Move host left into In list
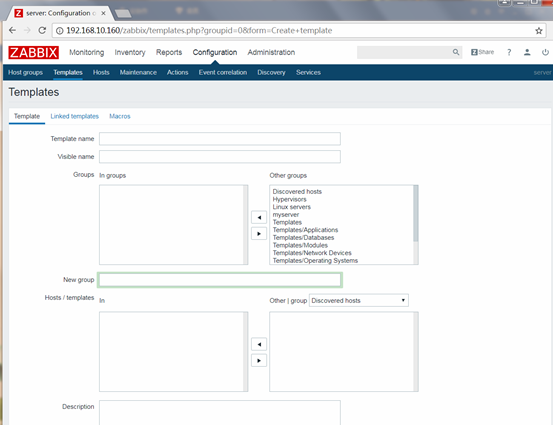The height and width of the screenshot is (425, 553). tap(259, 344)
